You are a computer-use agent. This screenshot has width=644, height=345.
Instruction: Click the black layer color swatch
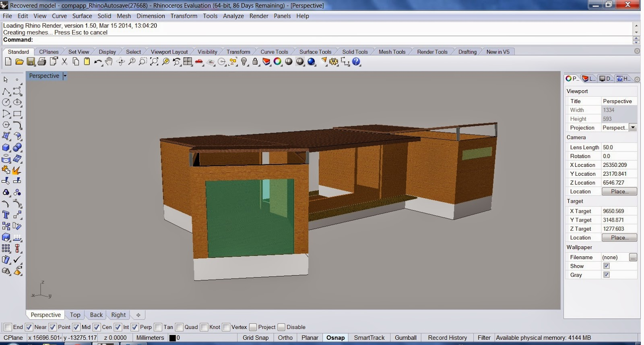coord(172,338)
